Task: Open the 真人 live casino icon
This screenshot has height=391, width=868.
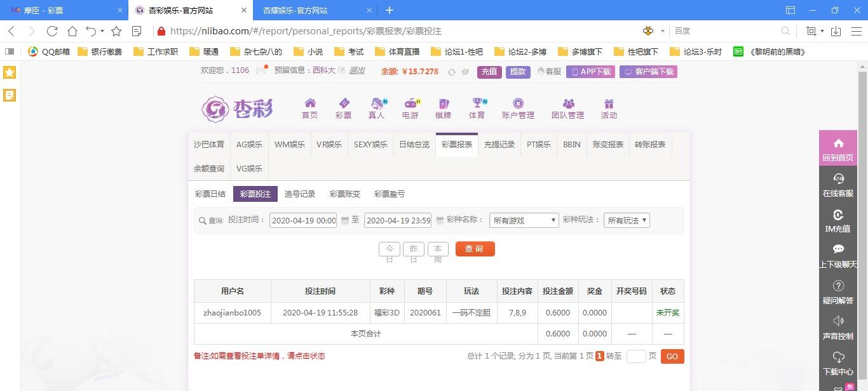Action: [x=377, y=108]
